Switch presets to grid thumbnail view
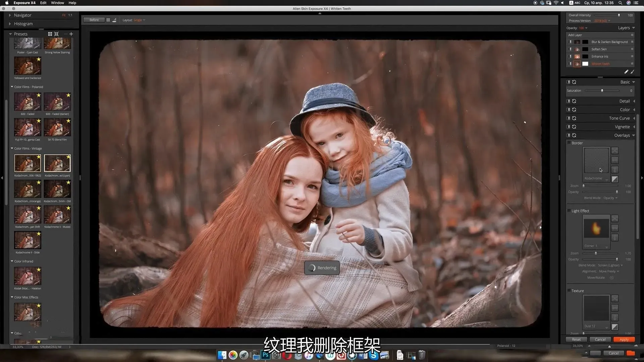 pyautogui.click(x=50, y=34)
